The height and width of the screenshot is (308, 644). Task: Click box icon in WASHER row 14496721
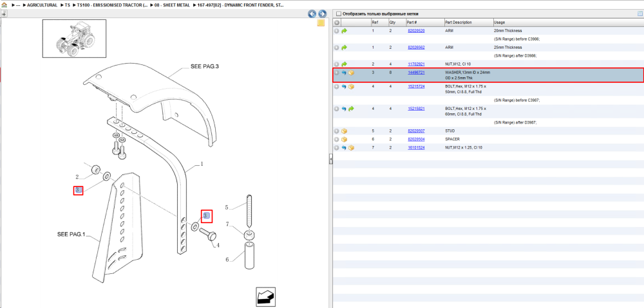(x=351, y=73)
